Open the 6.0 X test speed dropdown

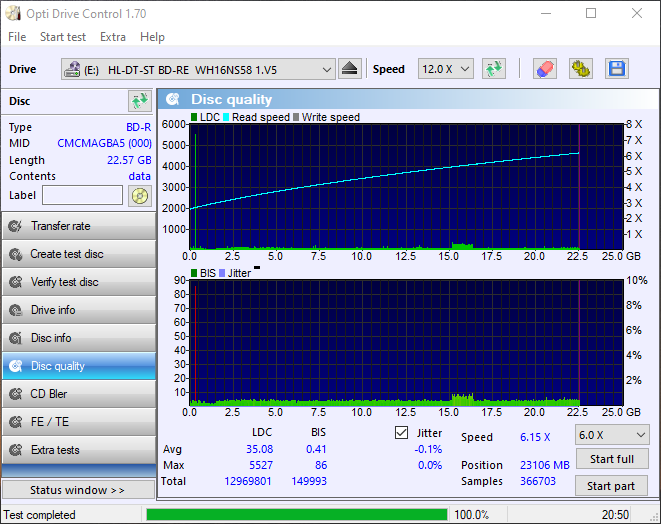611,435
